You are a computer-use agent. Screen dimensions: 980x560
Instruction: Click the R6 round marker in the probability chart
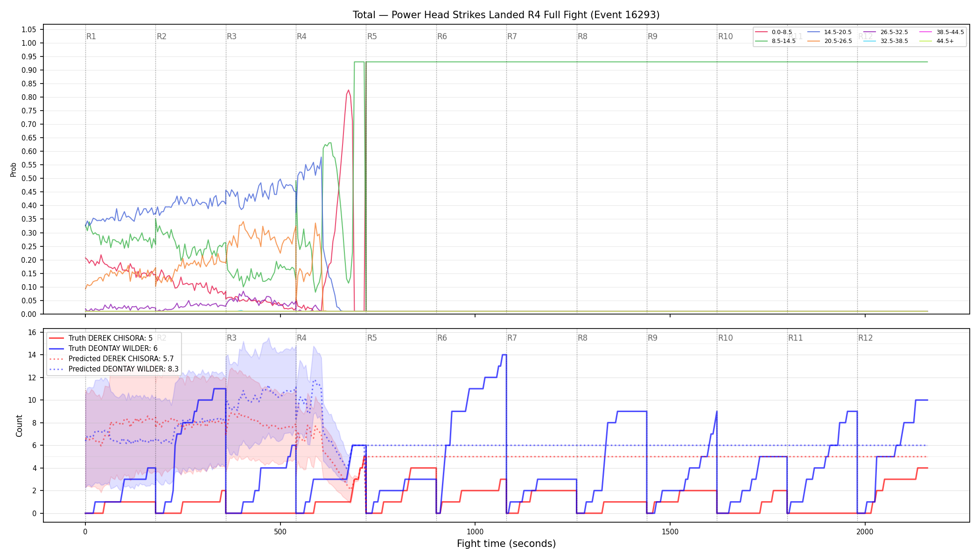[442, 36]
